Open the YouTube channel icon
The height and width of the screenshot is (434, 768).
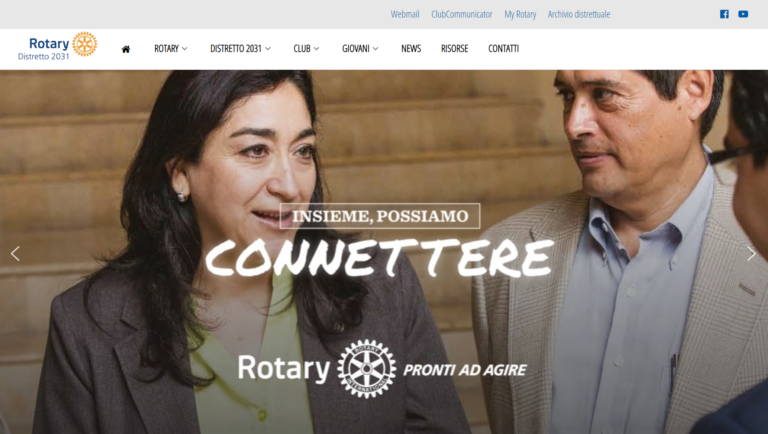(743, 14)
